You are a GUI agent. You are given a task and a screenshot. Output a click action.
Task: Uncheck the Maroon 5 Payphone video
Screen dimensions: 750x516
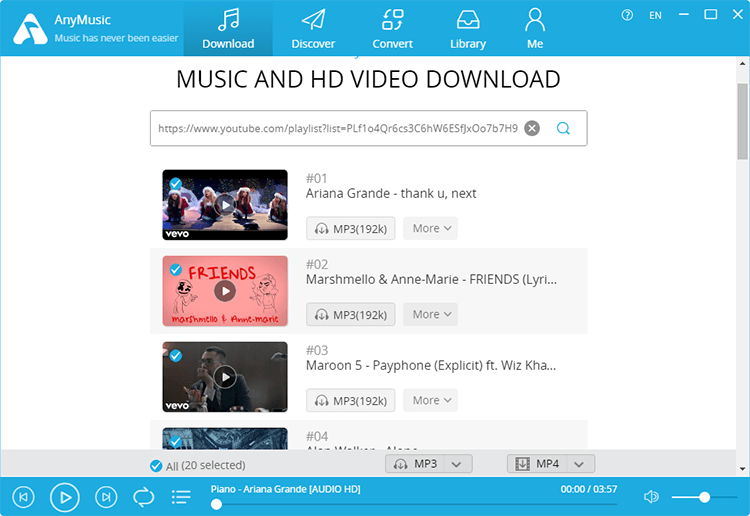[176, 356]
